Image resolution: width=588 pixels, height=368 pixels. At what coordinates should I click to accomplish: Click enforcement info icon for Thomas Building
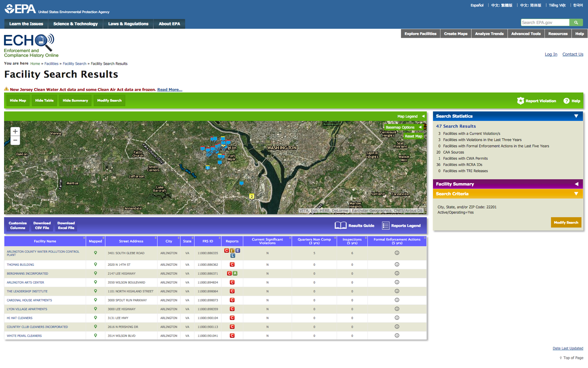tap(397, 264)
